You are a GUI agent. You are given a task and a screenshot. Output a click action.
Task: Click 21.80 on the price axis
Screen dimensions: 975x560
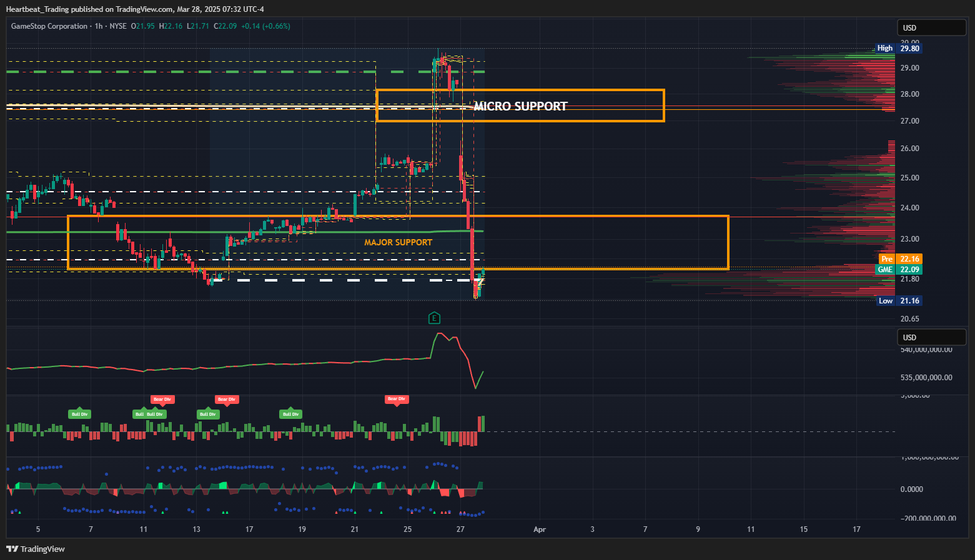click(909, 279)
